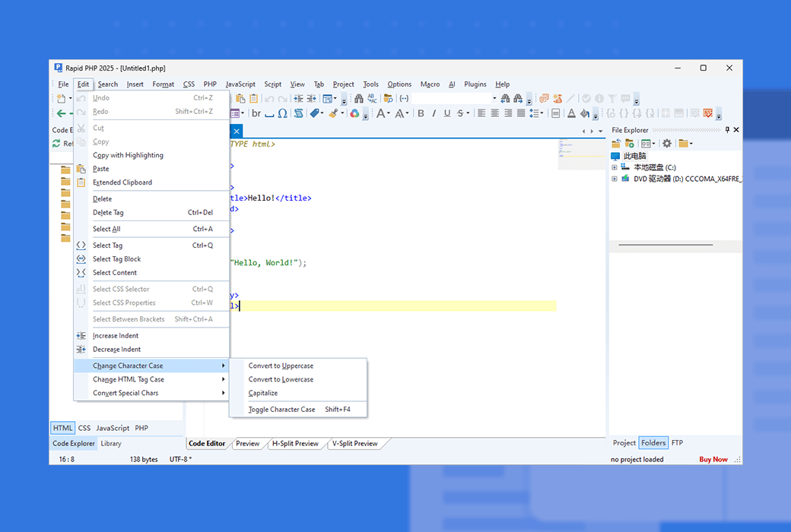Viewport: 791px width, 532px height.
Task: Switch to the H-Split Preview tab
Action: [x=295, y=444]
